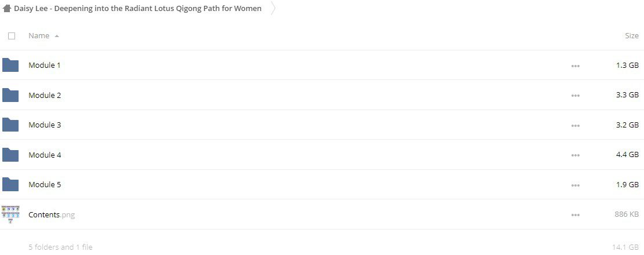Open the Module 3 folder icon
The image size is (644, 255).
click(10, 125)
